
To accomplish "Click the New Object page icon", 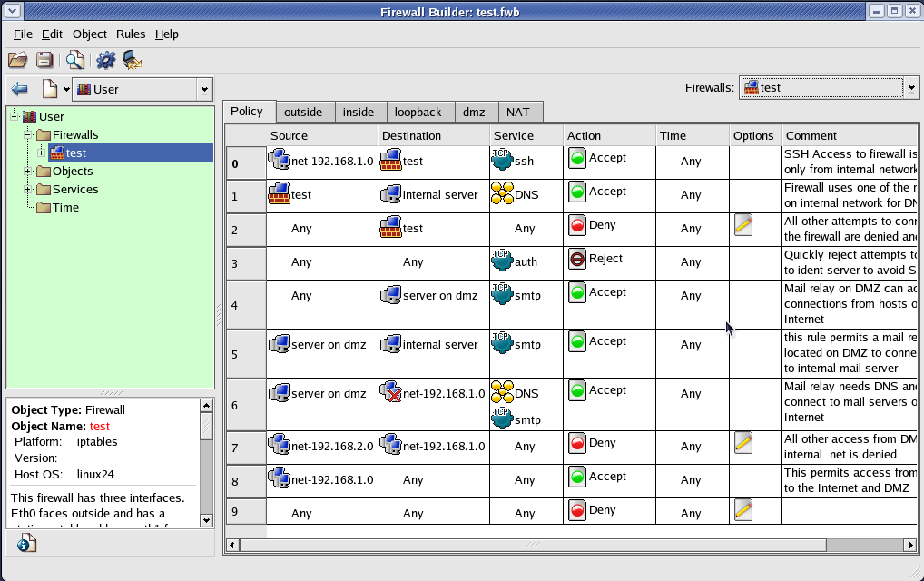I will tap(50, 90).
